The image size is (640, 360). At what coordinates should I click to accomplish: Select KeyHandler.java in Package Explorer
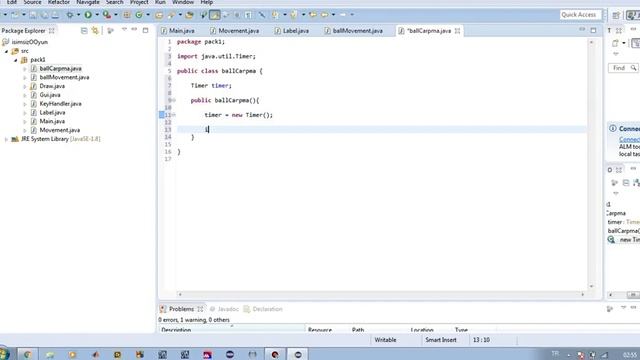pos(60,104)
